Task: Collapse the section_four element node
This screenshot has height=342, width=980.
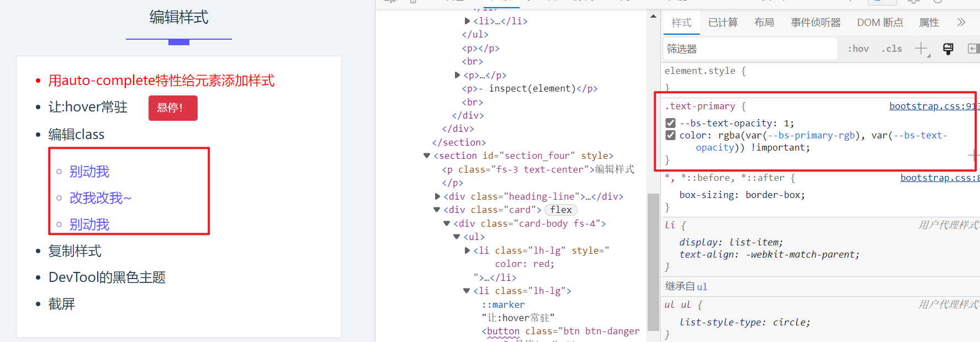Action: [x=427, y=156]
